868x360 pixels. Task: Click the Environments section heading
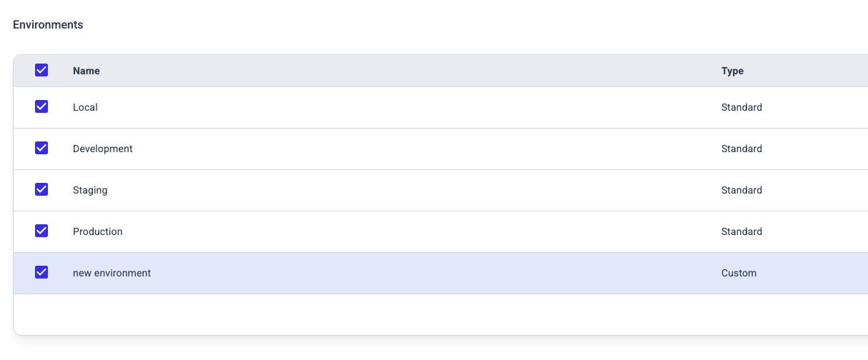click(x=48, y=24)
